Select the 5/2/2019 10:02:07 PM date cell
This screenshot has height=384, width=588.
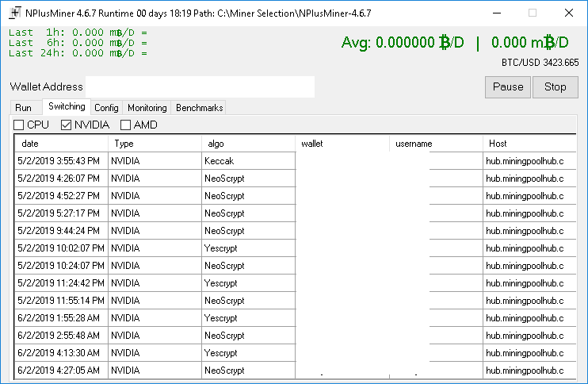coord(62,248)
